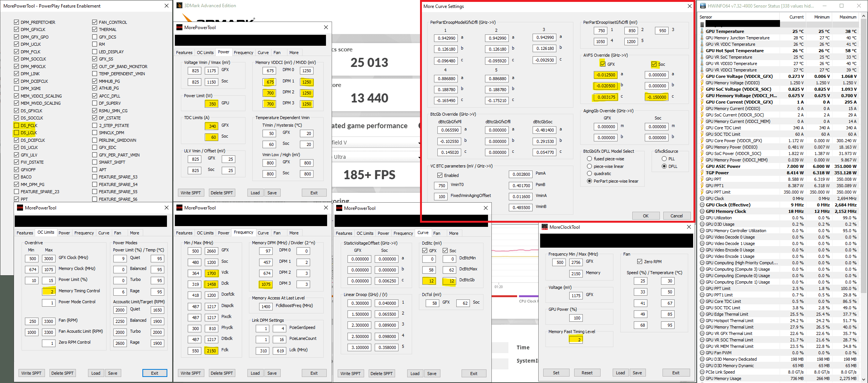Open Fan tab in Voltage Vmin/Vmax window
Screen dimensions: 868x383
click(x=277, y=53)
